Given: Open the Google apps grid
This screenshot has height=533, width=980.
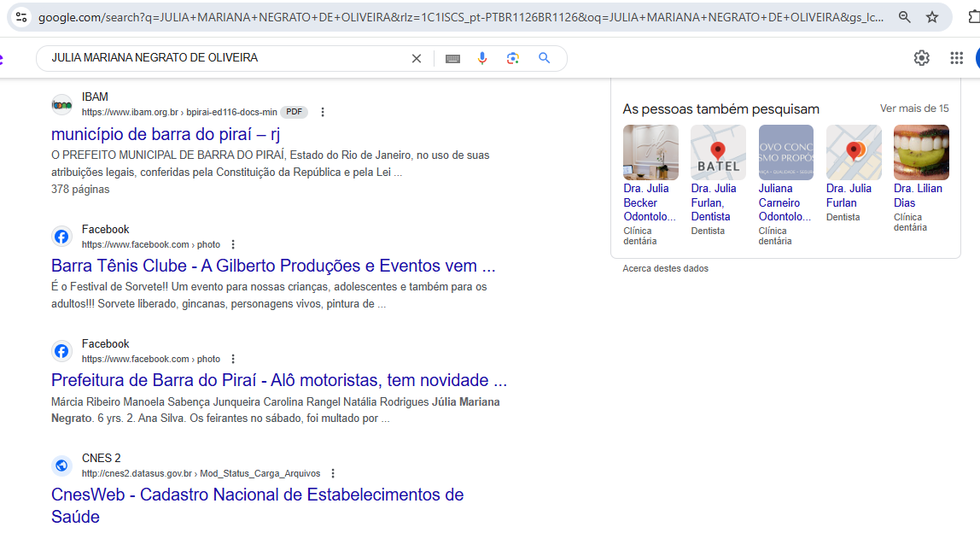Looking at the screenshot, I should coord(956,58).
